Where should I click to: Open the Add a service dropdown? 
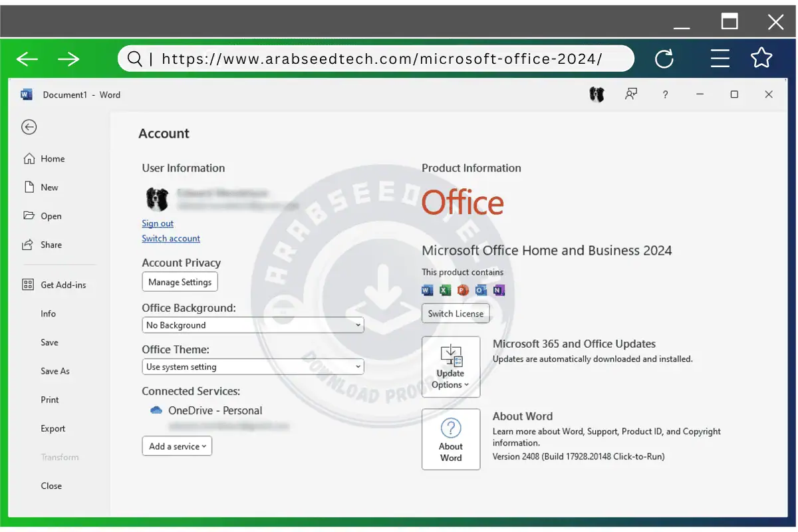coord(176,446)
